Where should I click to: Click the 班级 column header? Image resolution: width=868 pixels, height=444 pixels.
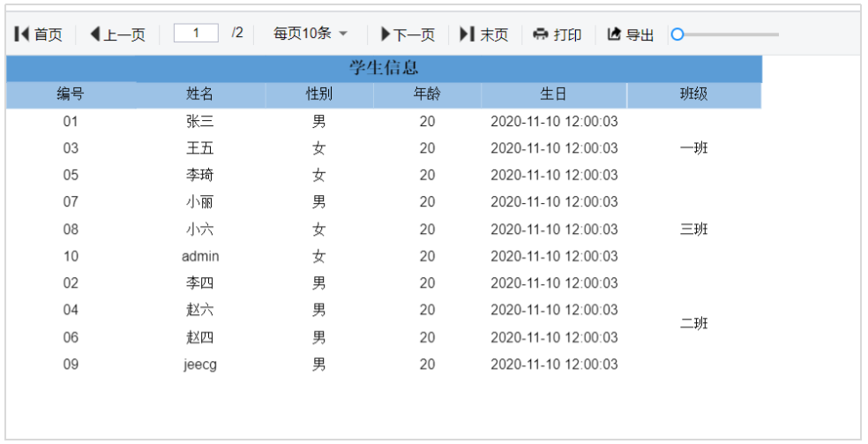694,94
